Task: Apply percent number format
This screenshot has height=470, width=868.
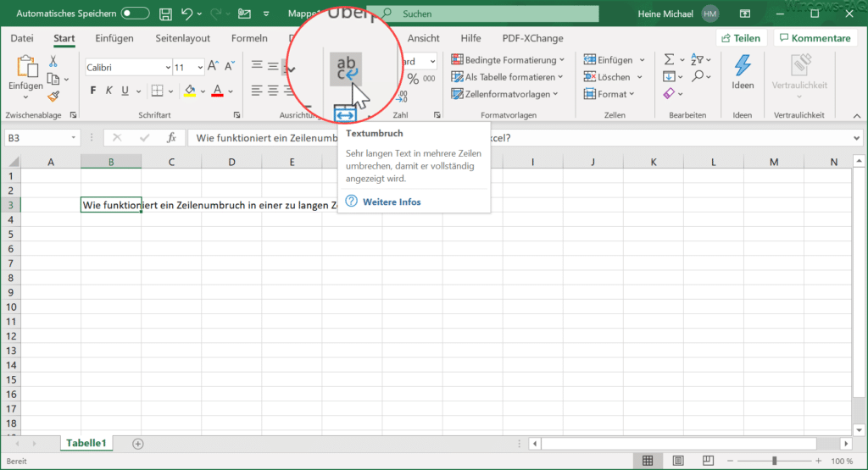Action: click(413, 79)
